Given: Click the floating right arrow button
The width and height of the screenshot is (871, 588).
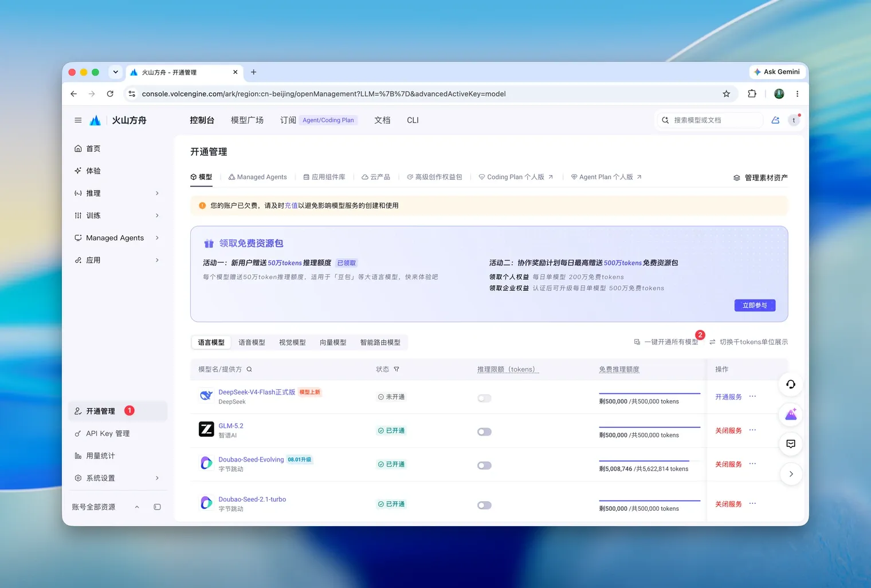Looking at the screenshot, I should point(791,473).
